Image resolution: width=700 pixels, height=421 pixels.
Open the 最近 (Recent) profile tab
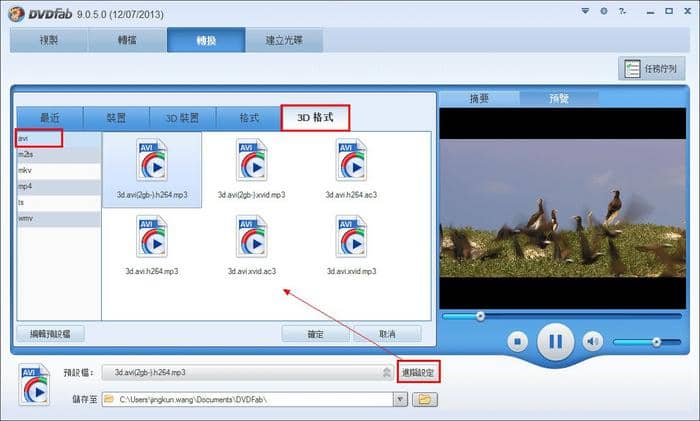click(50, 118)
